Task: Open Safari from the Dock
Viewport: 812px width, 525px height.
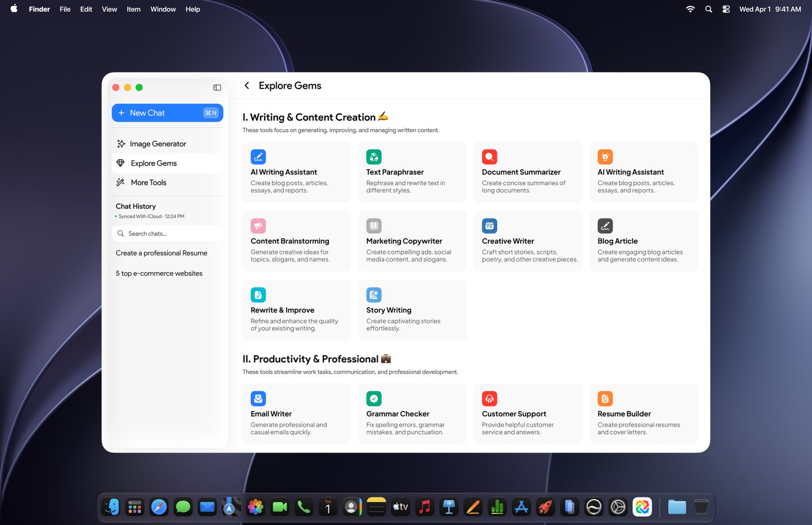Action: 159,507
